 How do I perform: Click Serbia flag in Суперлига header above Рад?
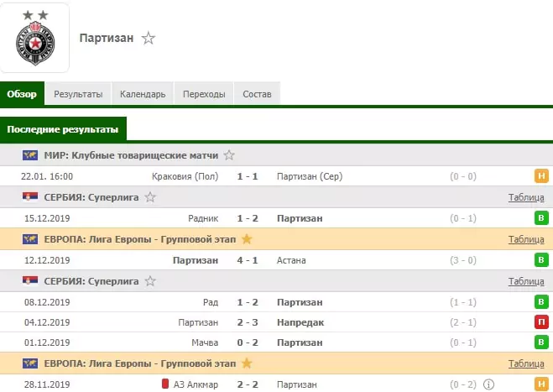tap(30, 281)
